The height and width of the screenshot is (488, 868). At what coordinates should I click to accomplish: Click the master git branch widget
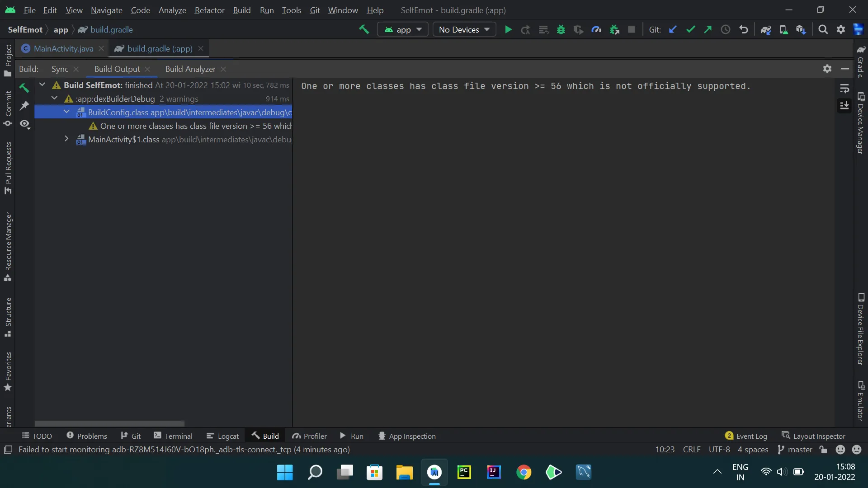[x=795, y=450]
